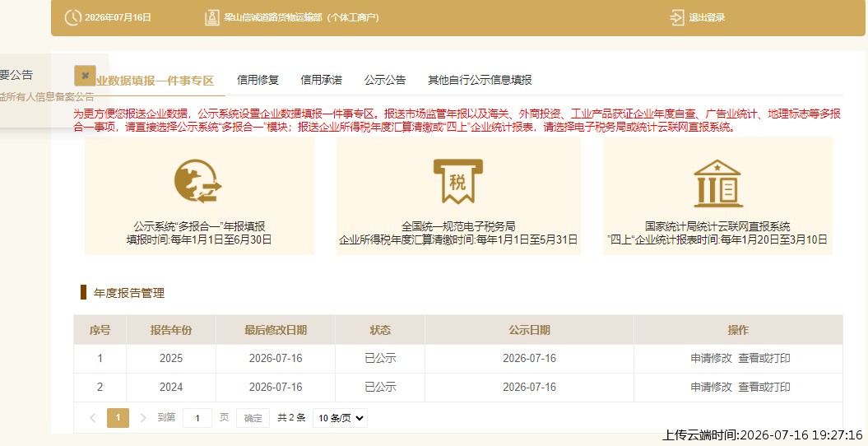Click the business entity icon in header

[212, 18]
